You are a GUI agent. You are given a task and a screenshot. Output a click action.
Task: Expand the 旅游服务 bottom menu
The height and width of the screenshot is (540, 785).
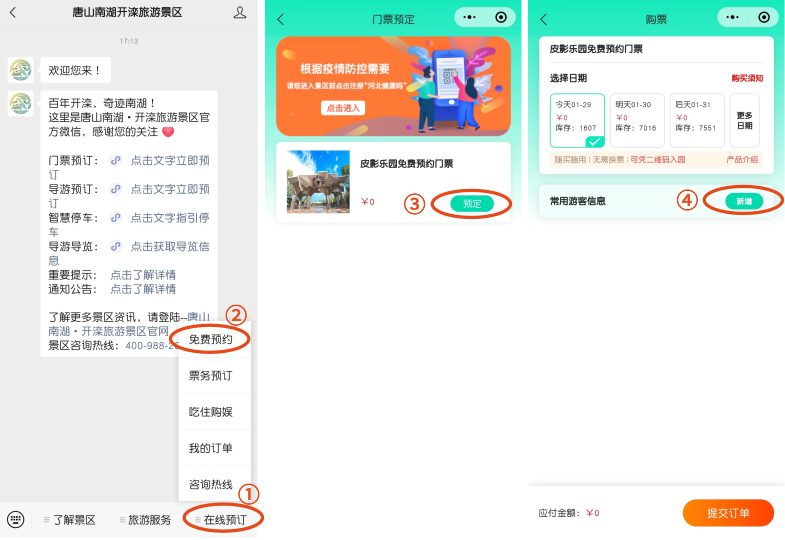coord(145,519)
